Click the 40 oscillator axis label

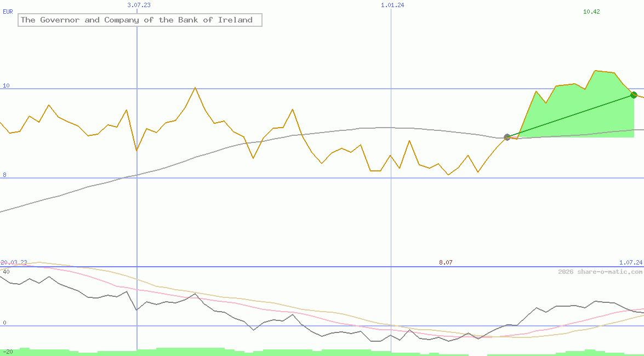[x=6, y=272]
